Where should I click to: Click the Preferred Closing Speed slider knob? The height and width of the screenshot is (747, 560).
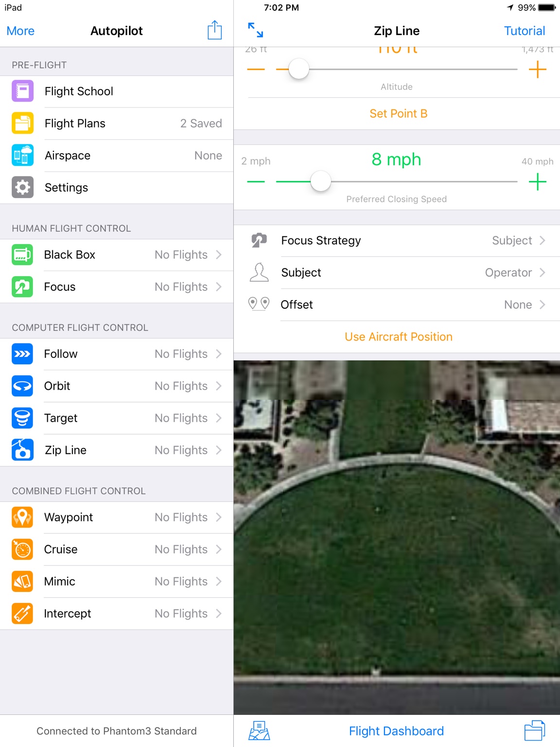click(x=321, y=181)
